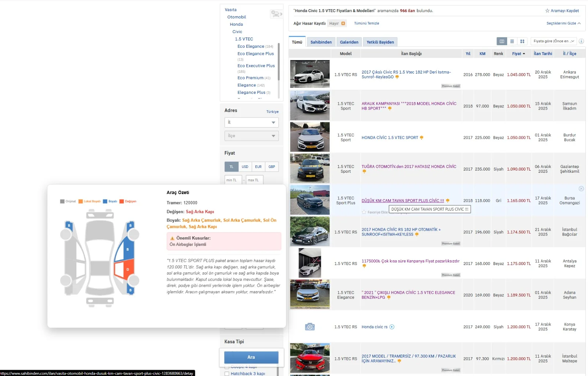This screenshot has height=376, width=588.
Task: Click the marker after SUNROOF+ISITMA+KEYLESS title
Action: [x=417, y=234]
